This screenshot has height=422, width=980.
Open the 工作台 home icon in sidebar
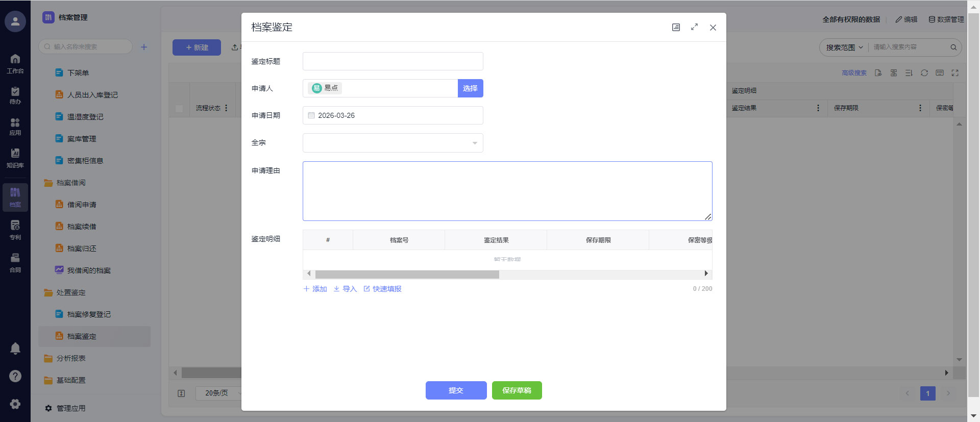click(x=15, y=63)
